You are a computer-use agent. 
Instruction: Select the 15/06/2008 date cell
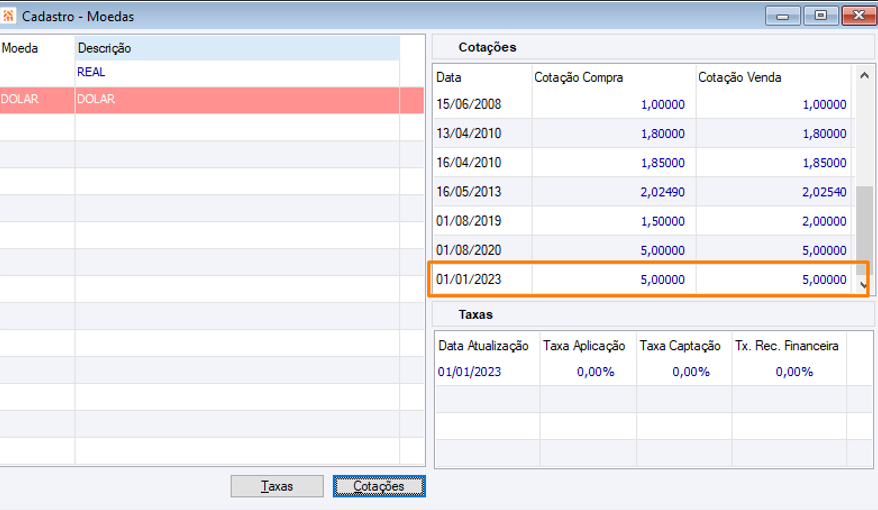click(x=483, y=105)
